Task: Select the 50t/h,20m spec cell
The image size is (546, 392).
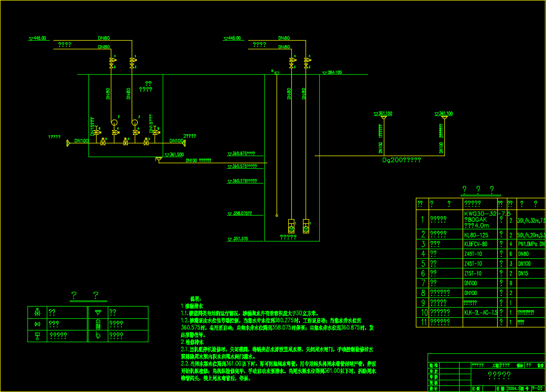Action: tap(531, 235)
